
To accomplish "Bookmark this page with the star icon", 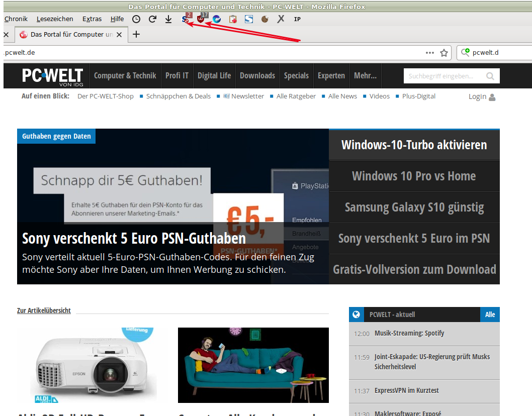I will [444, 53].
